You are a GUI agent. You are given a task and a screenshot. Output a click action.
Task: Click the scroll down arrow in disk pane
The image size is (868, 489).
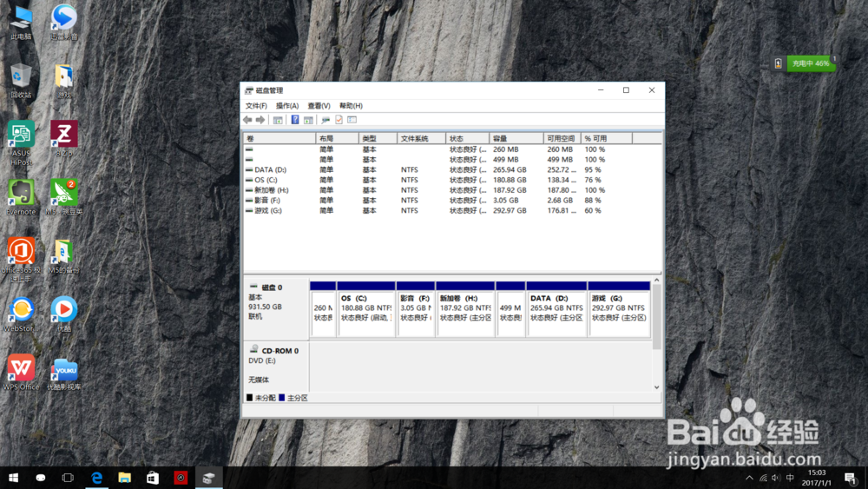656,387
